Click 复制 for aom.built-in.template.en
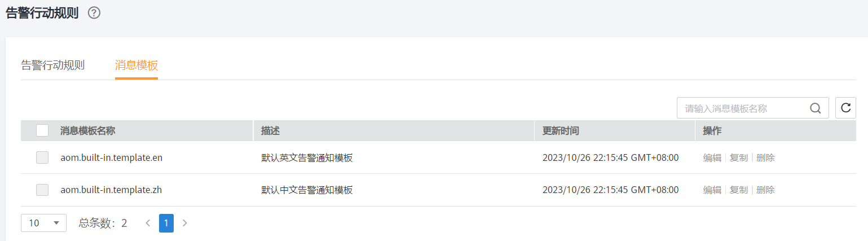This screenshot has height=241, width=868. [x=739, y=158]
